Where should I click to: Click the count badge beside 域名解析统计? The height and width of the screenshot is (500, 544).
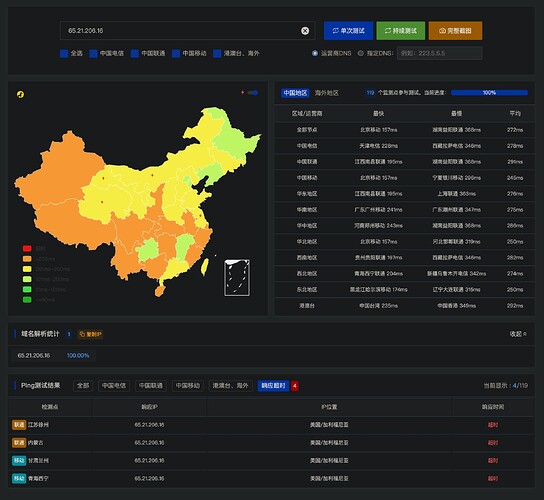69,334
